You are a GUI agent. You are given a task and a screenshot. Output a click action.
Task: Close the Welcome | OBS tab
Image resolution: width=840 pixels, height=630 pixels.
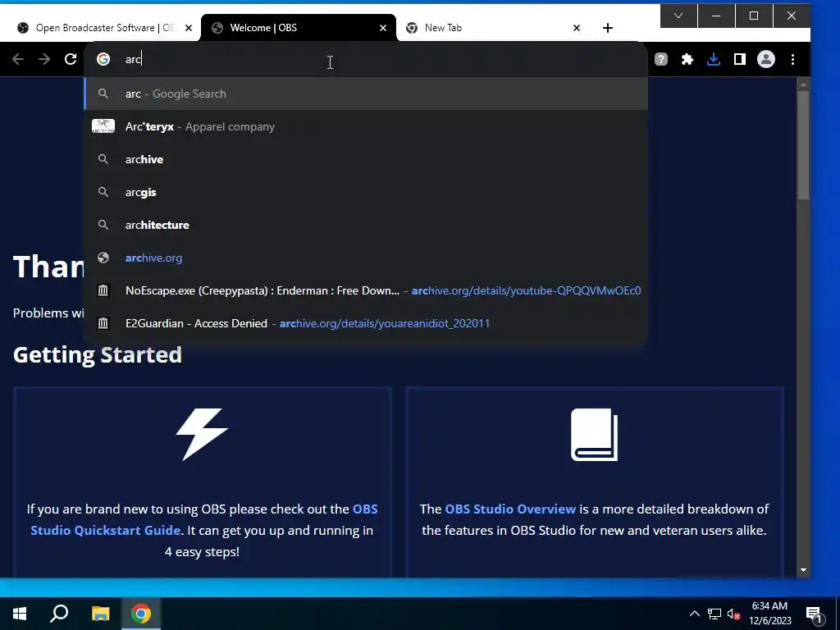pyautogui.click(x=383, y=28)
